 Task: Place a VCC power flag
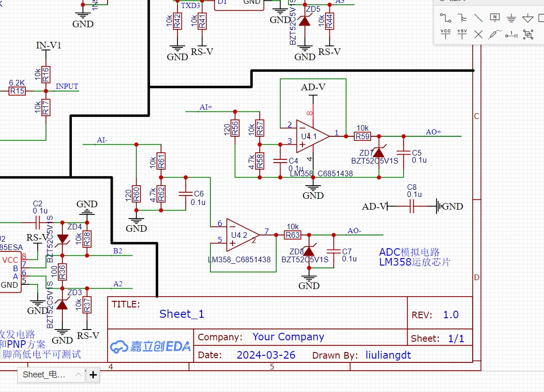pyautogui.click(x=445, y=34)
